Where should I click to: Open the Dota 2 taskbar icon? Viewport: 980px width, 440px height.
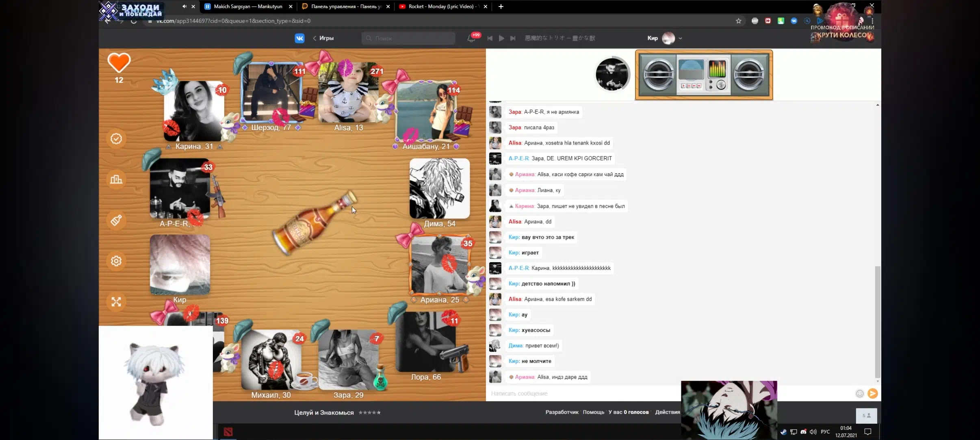tap(228, 432)
